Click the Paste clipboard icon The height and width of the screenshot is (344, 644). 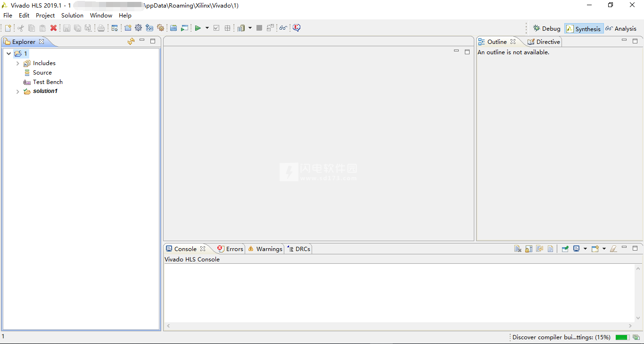pyautogui.click(x=42, y=28)
